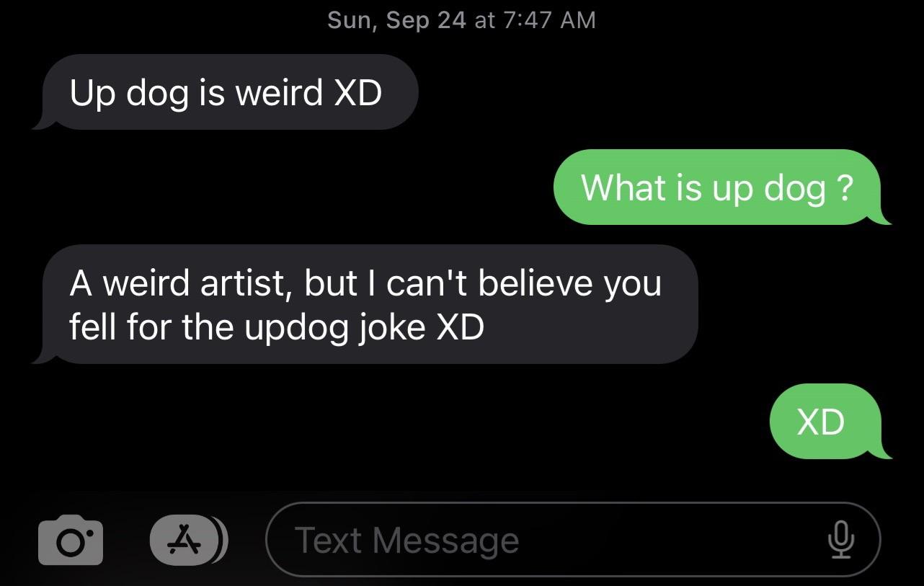Tap the camera lens icon in the toolbar
This screenshot has width=924, height=586.
(x=70, y=539)
